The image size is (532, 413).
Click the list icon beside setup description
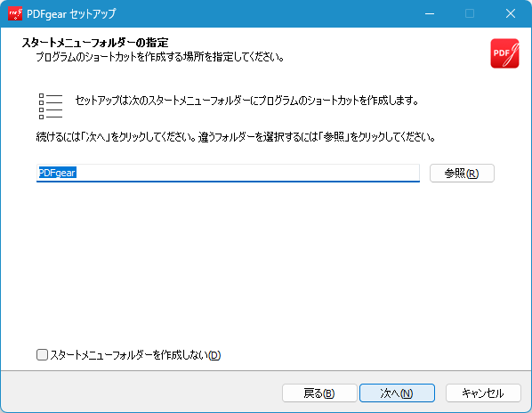[51, 106]
